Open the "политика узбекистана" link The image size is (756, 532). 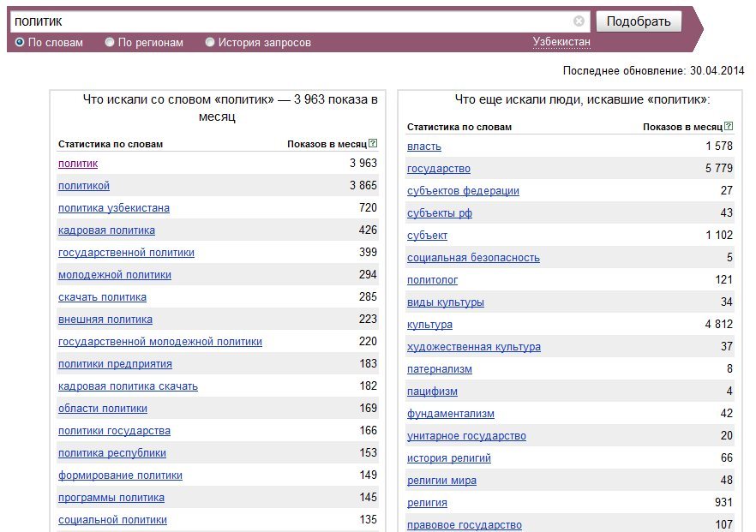(114, 207)
